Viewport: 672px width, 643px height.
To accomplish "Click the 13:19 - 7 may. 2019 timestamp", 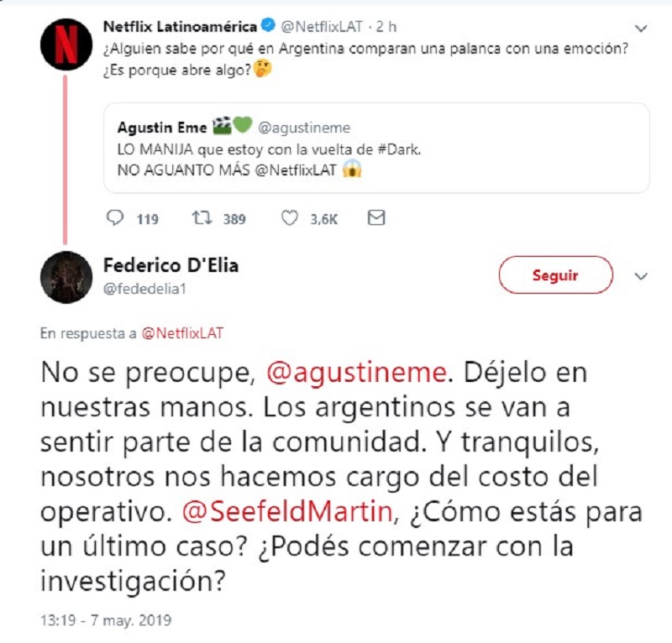I will tap(105, 622).
